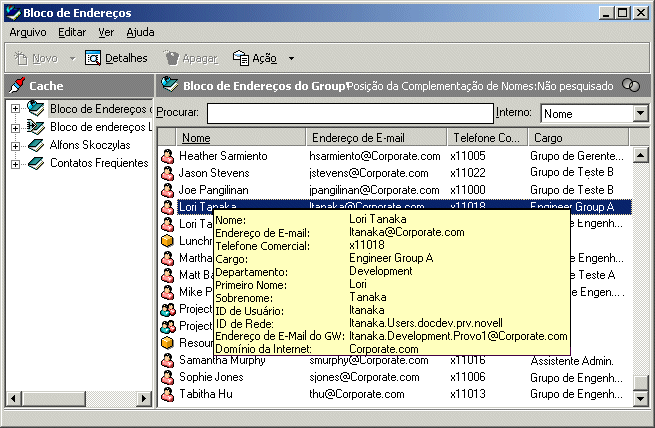Click the Cache pin icon
The height and width of the screenshot is (428, 655).
pos(16,86)
